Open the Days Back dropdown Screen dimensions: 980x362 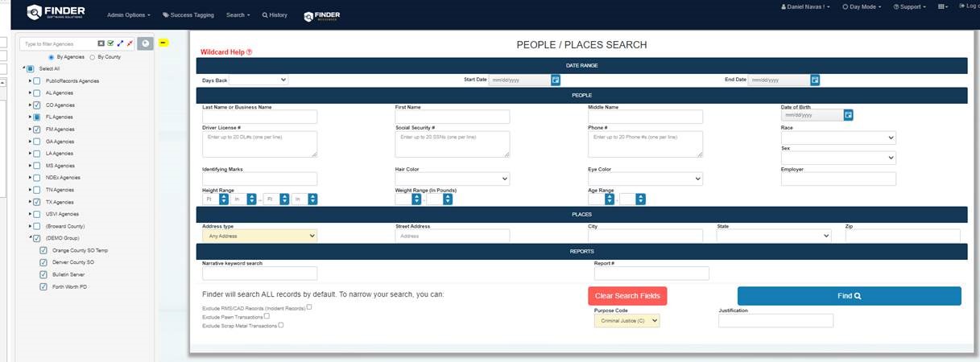point(259,80)
